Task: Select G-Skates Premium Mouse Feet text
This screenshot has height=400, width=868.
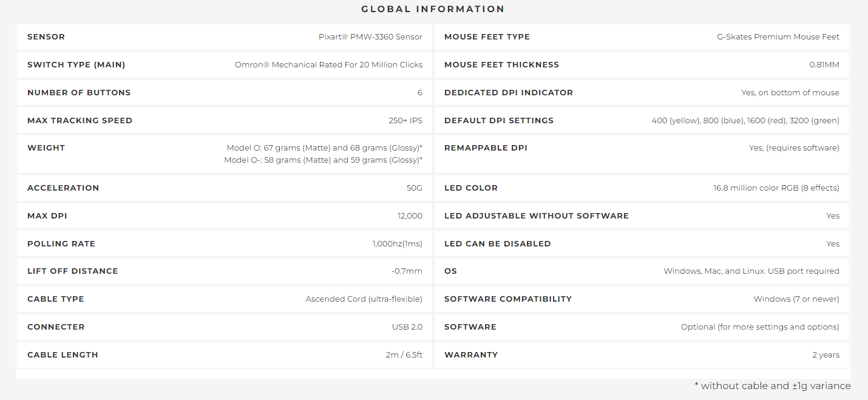Action: (x=778, y=37)
